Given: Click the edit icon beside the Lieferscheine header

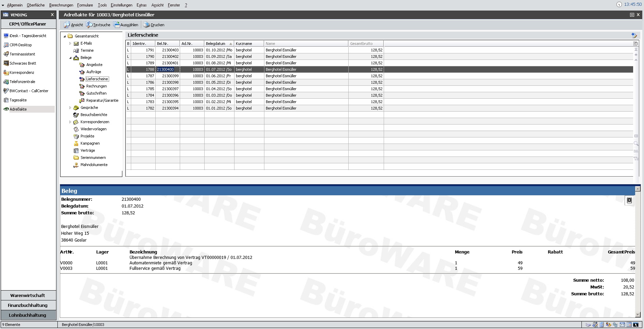Looking at the screenshot, I should click(x=634, y=35).
